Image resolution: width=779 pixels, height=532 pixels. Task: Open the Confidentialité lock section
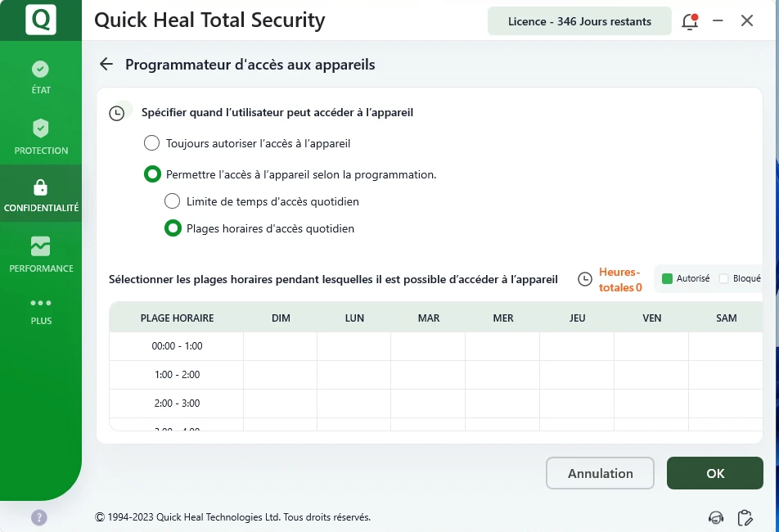click(x=41, y=195)
